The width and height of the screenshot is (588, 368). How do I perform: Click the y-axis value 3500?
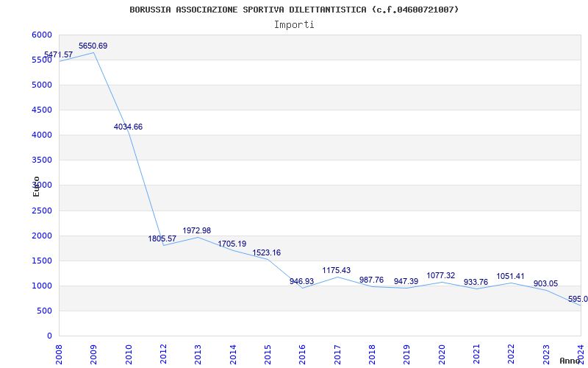tap(42, 160)
